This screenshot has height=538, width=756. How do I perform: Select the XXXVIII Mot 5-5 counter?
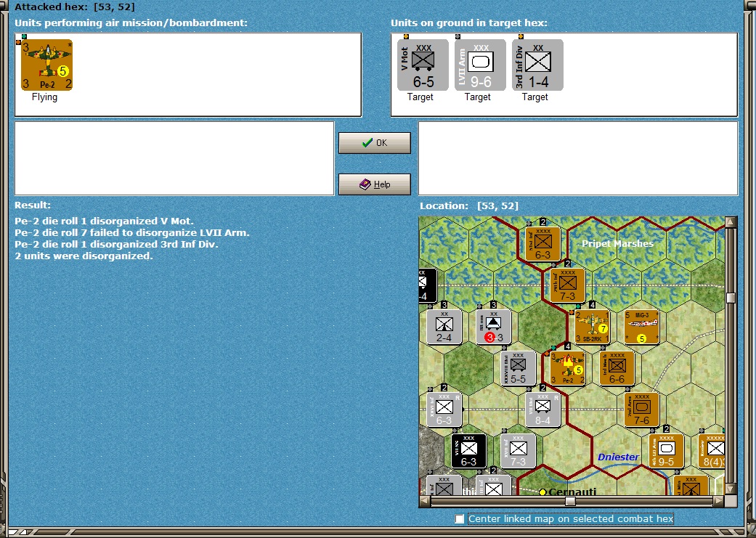(519, 368)
